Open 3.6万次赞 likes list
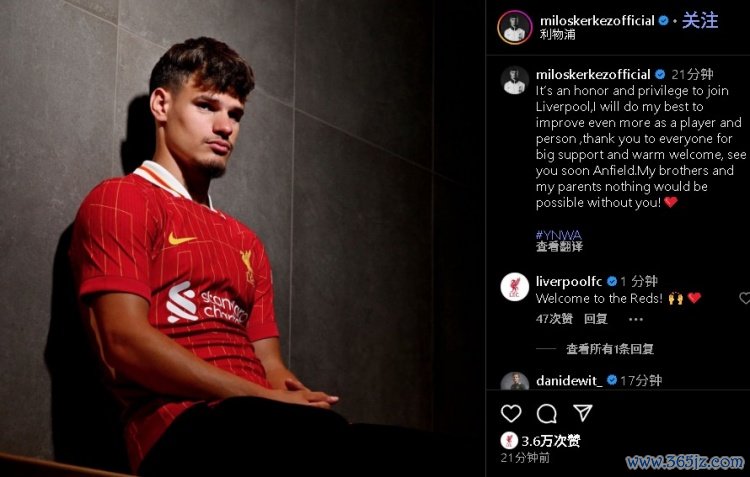The width and height of the screenshot is (750, 477). tap(551, 441)
